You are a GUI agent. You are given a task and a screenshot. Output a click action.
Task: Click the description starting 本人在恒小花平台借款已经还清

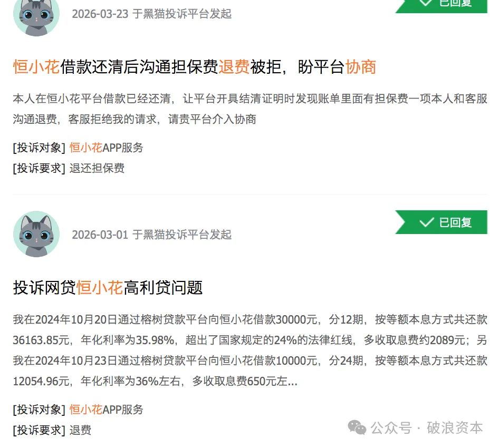pyautogui.click(x=250, y=109)
